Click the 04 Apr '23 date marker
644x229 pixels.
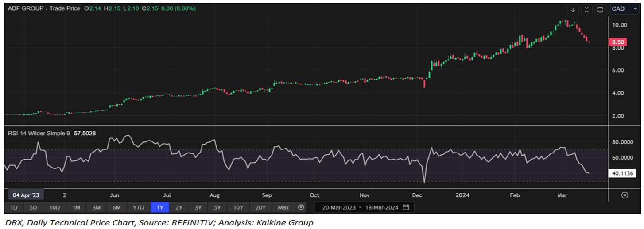pos(26,195)
